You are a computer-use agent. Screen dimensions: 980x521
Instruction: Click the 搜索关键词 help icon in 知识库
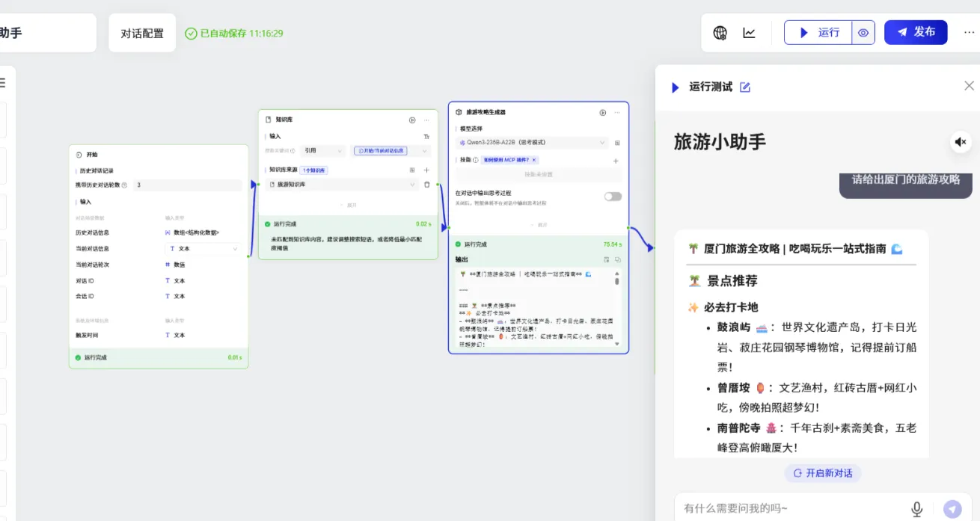293,150
